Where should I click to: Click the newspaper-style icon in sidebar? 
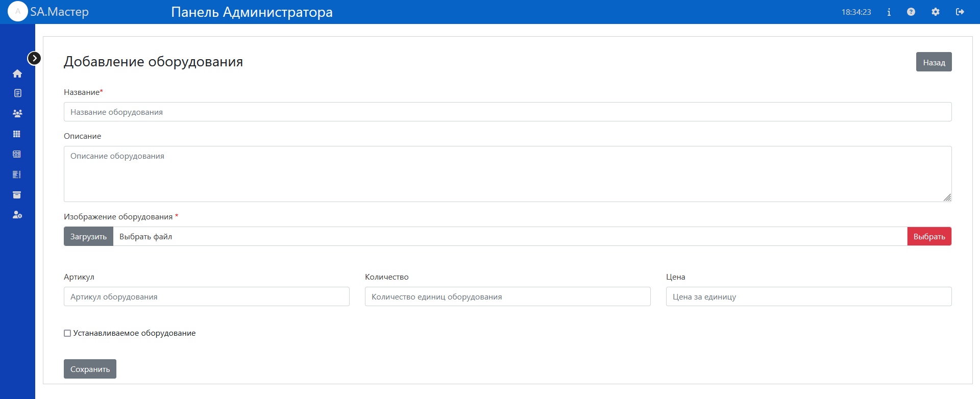[17, 154]
